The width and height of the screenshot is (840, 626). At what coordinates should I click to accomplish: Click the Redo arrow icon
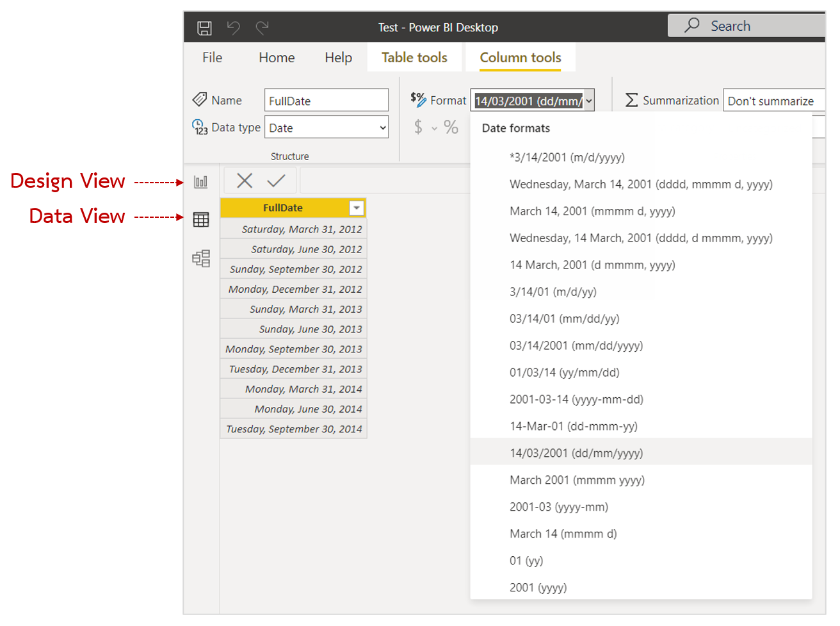point(262,27)
